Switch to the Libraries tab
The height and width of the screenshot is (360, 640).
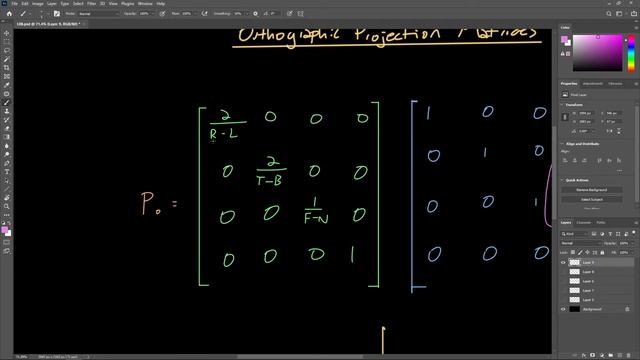616,84
